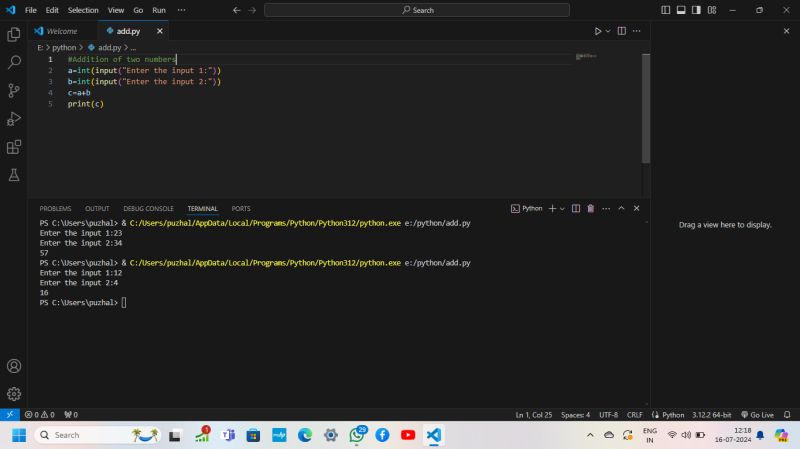Select the python folder breadcrumb

64,47
